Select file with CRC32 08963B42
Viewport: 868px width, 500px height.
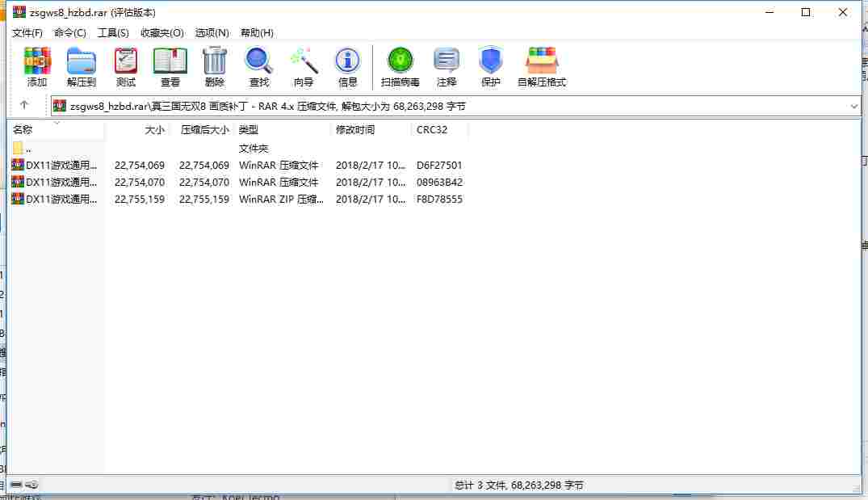coord(238,183)
